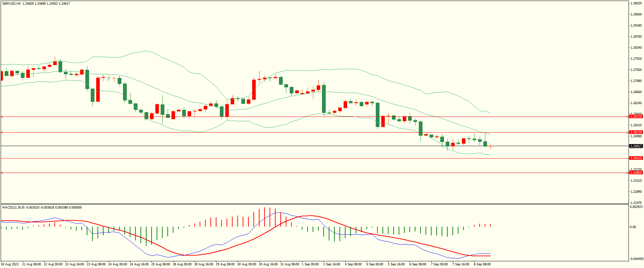Click the 1.22470 price scale label
644x268 pixels.
(636, 203)
